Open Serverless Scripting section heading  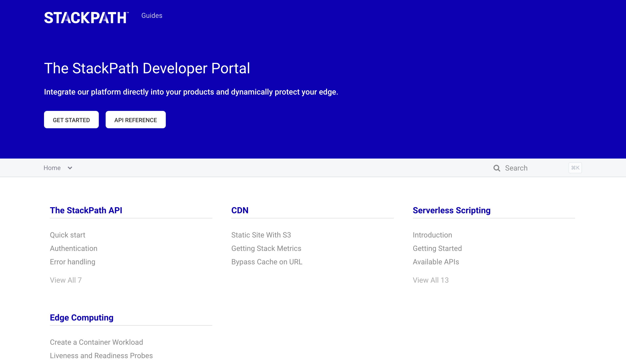452,210
